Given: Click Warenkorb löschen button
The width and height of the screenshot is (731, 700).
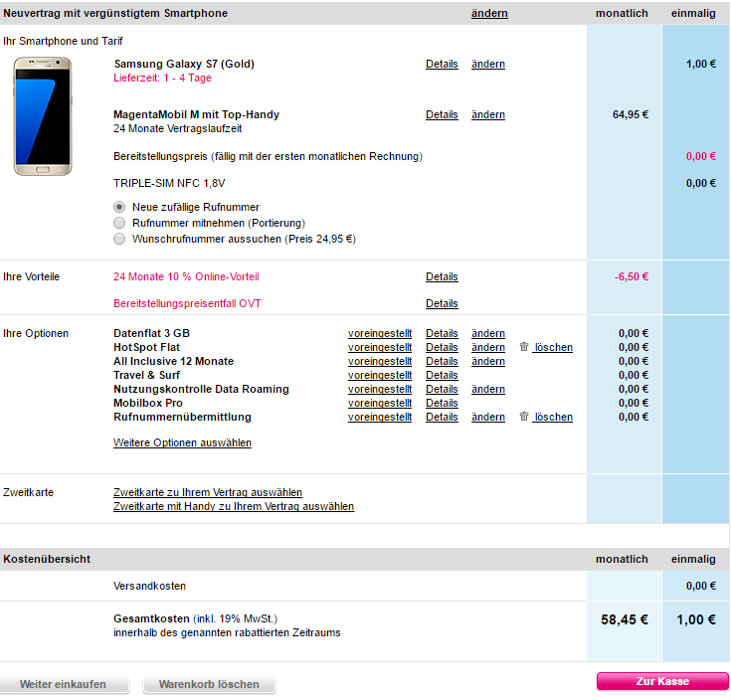Looking at the screenshot, I should [209, 684].
